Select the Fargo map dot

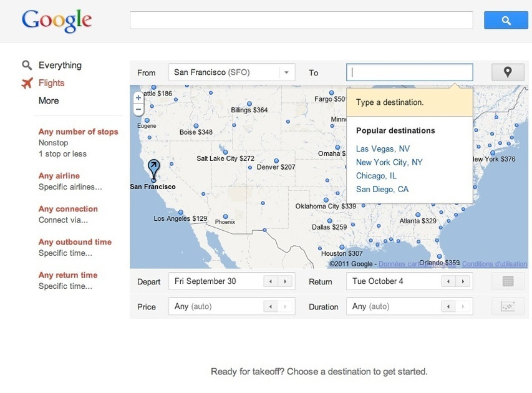point(331,93)
